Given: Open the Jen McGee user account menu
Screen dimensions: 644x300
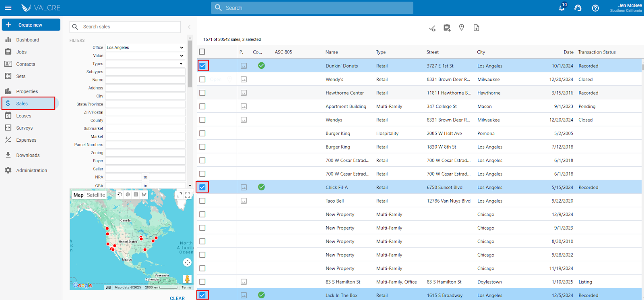Looking at the screenshot, I should point(626,8).
